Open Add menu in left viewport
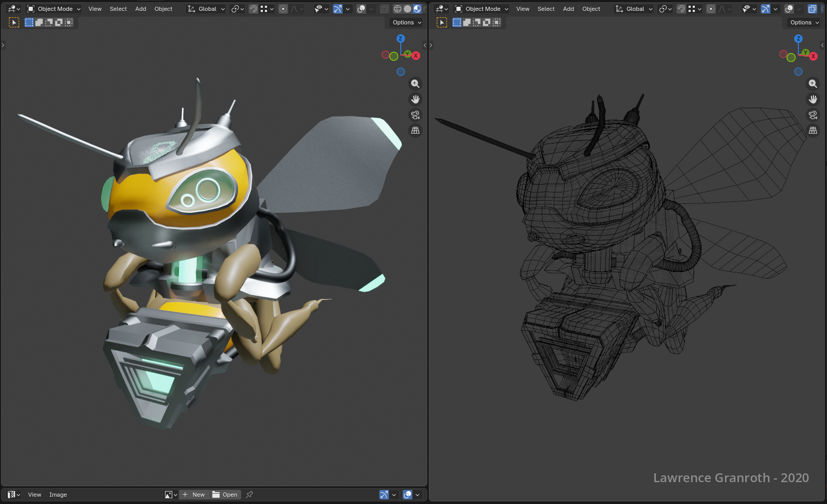Image resolution: width=827 pixels, height=504 pixels. (141, 9)
